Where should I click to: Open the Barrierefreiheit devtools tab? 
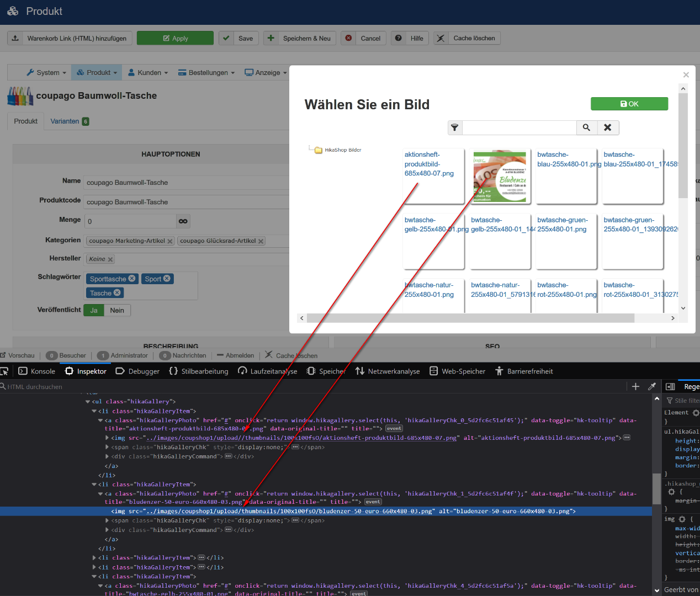(524, 371)
